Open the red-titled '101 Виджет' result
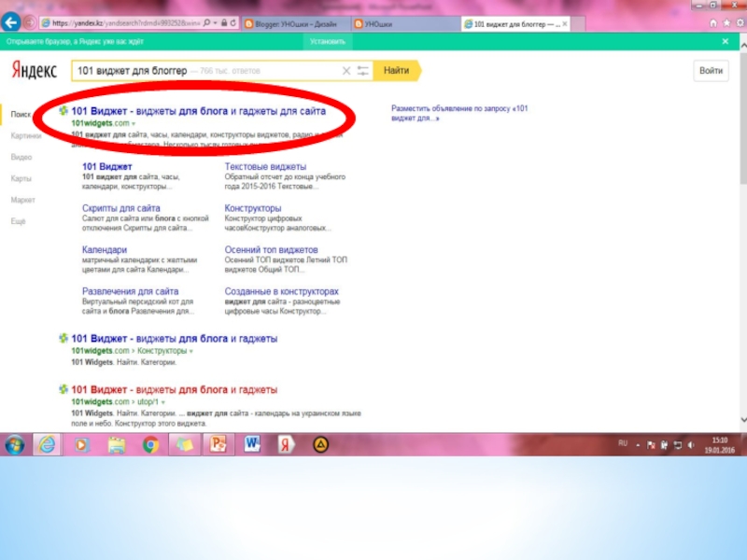 tap(175, 390)
